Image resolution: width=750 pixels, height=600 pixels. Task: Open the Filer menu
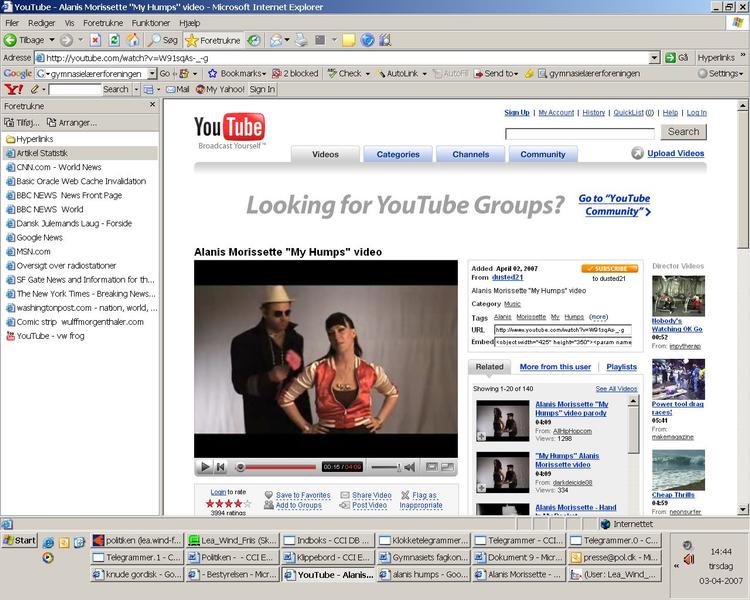point(12,23)
